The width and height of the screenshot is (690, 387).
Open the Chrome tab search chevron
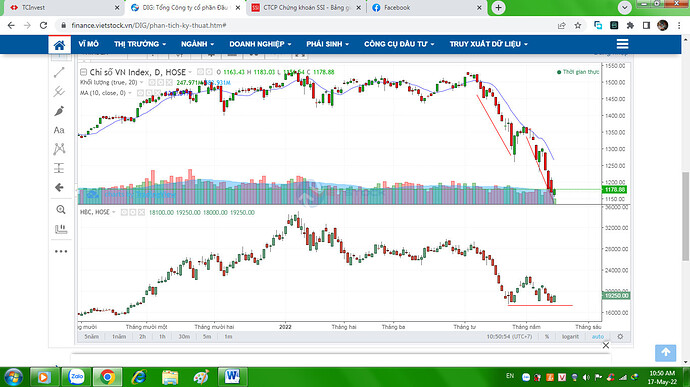coord(624,7)
